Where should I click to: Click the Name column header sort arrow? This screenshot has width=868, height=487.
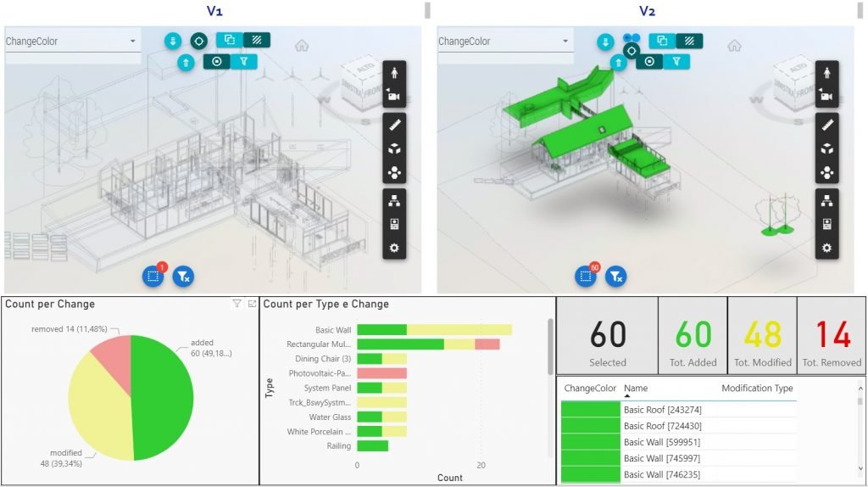[x=627, y=396]
